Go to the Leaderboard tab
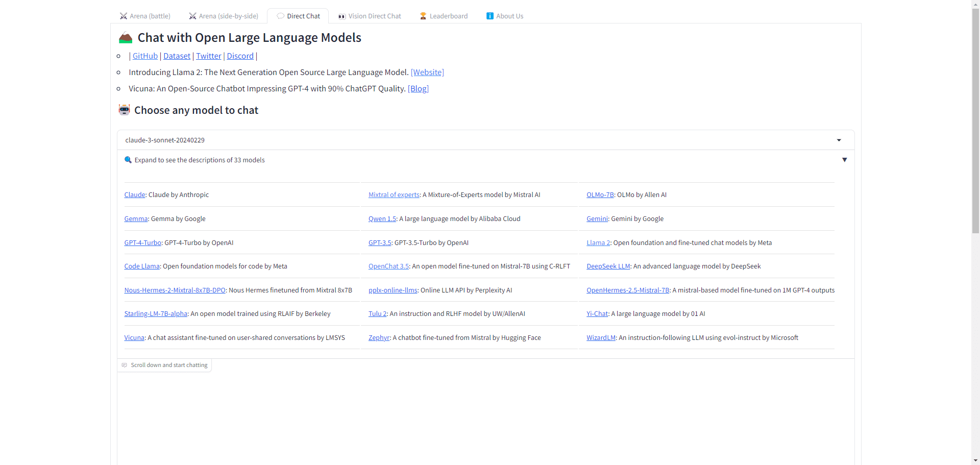The image size is (980, 465). 444,16
